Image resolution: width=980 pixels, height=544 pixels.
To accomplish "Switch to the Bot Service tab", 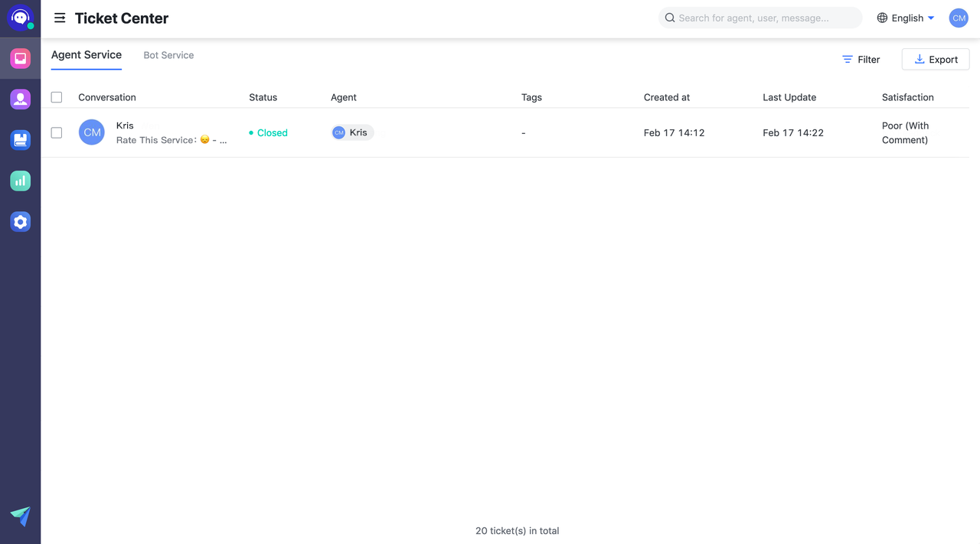I will (168, 55).
